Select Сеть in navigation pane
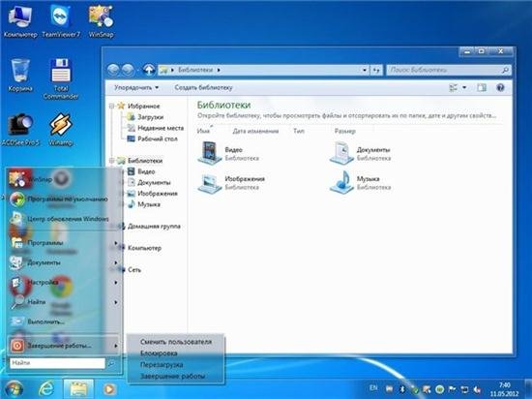This screenshot has height=399, width=532. pos(130,269)
